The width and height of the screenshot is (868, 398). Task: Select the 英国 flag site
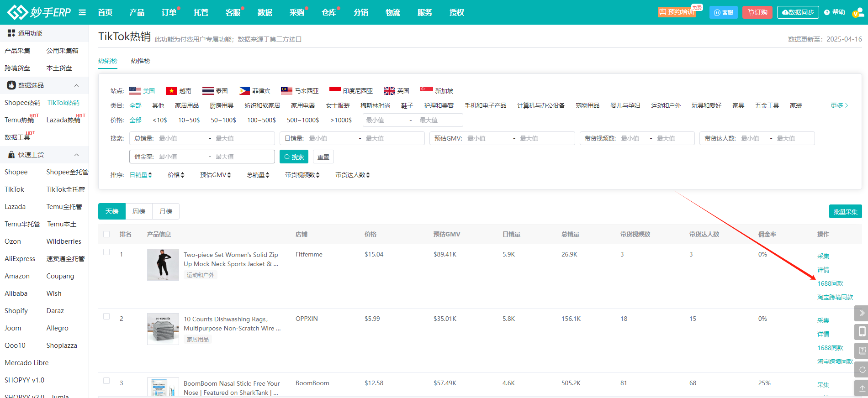397,91
